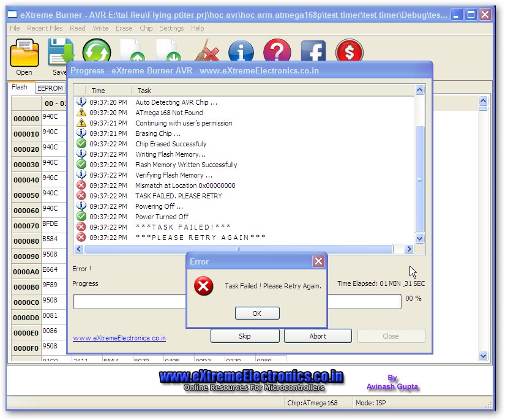This screenshot has width=505, height=420.
Task: Click task log scroll down arrow
Action: pos(419,239)
